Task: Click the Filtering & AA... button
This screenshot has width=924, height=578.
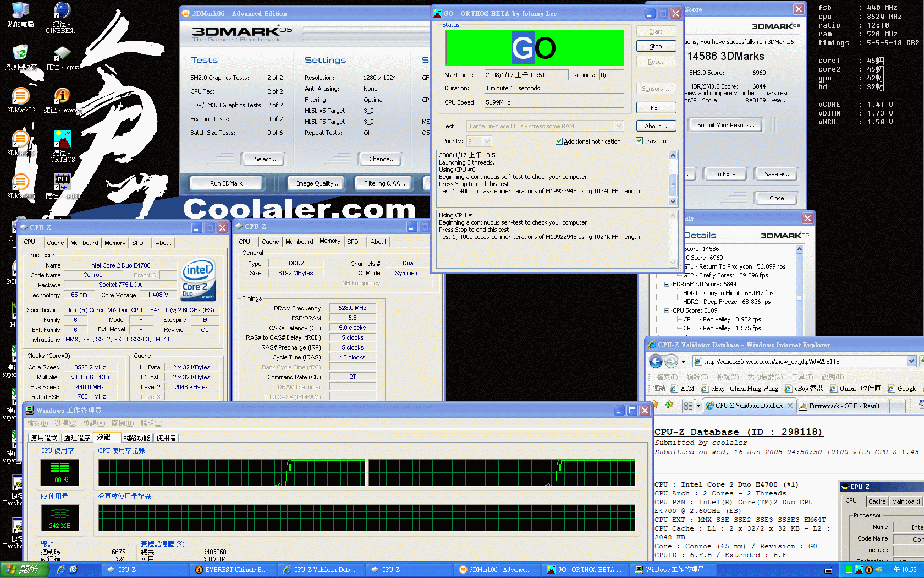Action: point(384,183)
